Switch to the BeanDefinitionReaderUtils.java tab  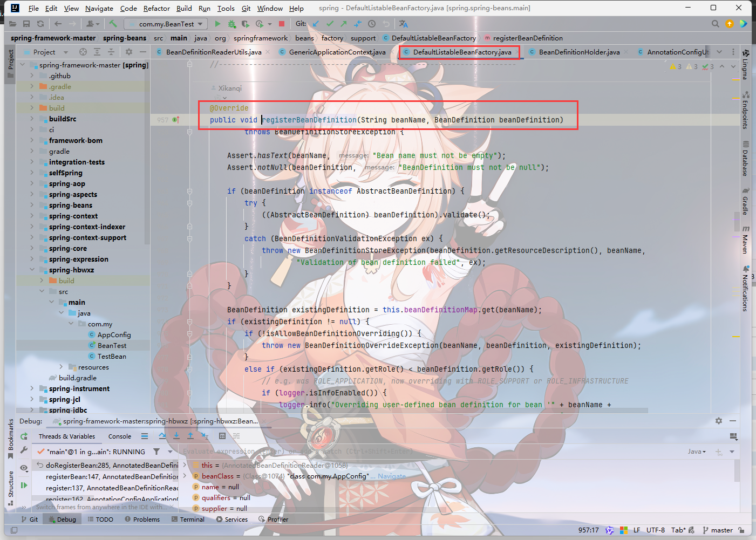[213, 52]
